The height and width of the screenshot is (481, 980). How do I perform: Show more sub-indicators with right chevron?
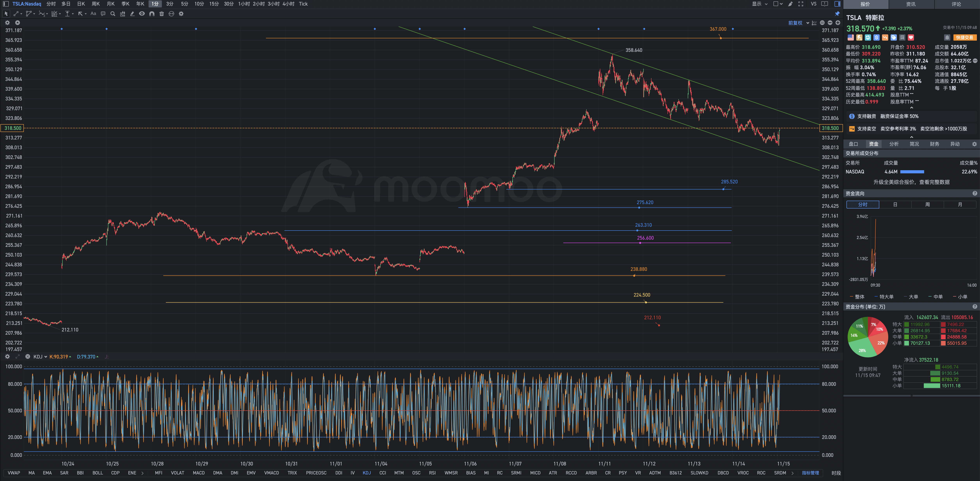[x=792, y=473]
